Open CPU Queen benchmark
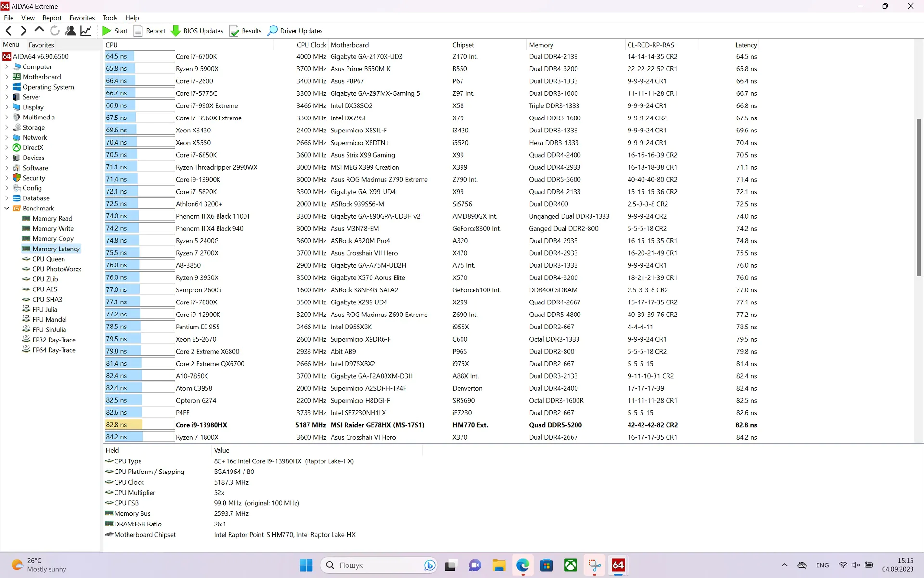 48,259
